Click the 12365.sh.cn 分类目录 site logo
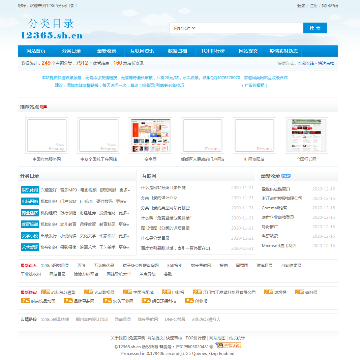 point(51,29)
